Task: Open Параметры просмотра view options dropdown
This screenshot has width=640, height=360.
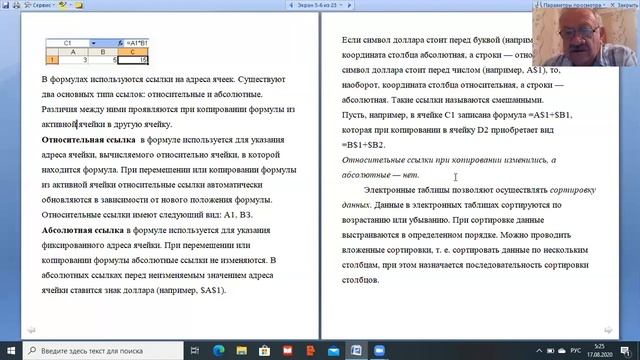Action: (x=571, y=5)
